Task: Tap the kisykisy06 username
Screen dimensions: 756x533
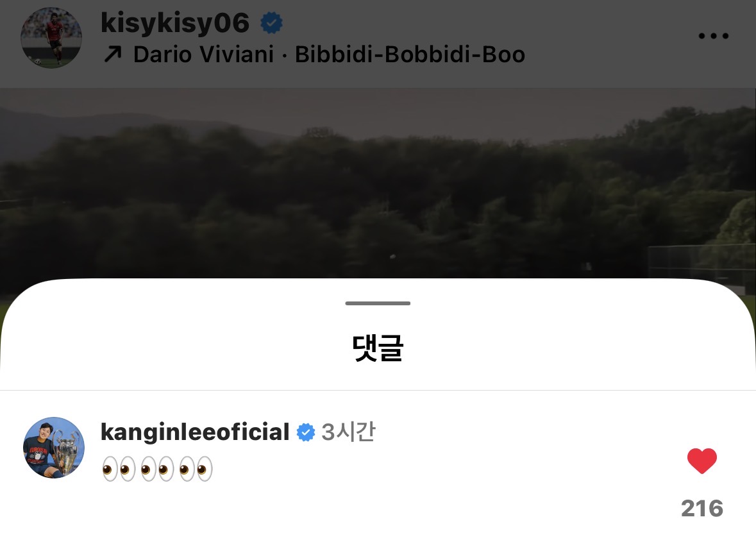Action: [x=175, y=22]
